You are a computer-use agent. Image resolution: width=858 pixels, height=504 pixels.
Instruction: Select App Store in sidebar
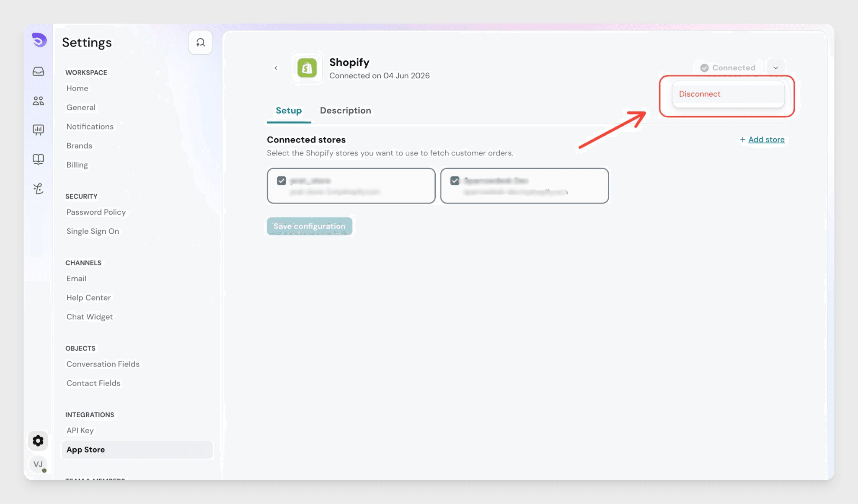coord(137,450)
